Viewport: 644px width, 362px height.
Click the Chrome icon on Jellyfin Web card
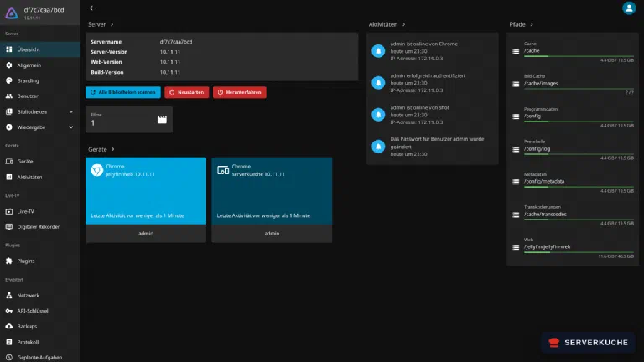coord(97,170)
